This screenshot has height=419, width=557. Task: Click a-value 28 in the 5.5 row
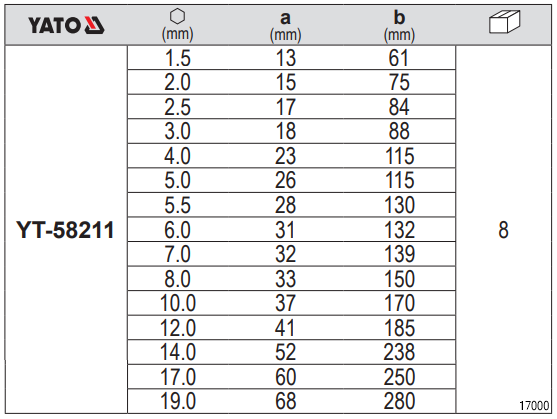coord(285,205)
